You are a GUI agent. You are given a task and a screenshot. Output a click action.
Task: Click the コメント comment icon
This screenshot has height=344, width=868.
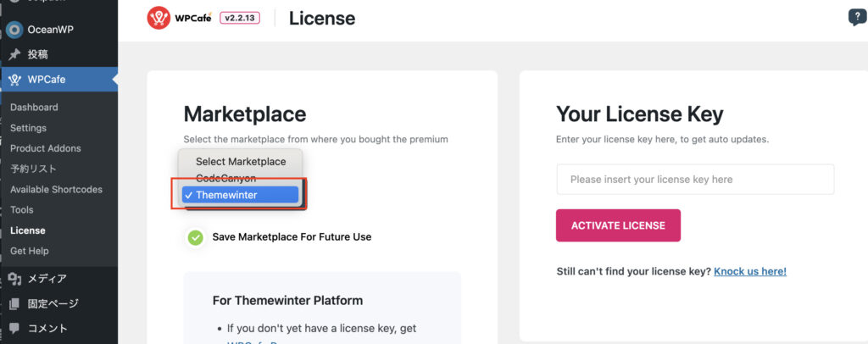pyautogui.click(x=14, y=328)
